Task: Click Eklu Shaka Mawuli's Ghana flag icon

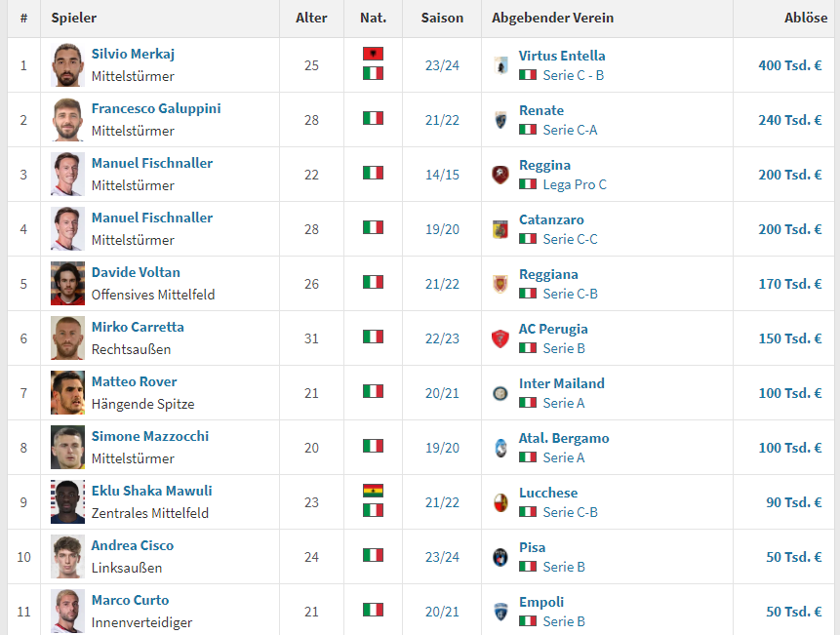Action: (x=373, y=491)
